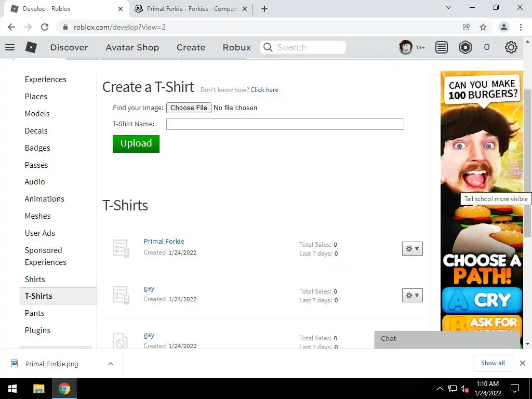Show hidden system tray icons

click(x=440, y=389)
